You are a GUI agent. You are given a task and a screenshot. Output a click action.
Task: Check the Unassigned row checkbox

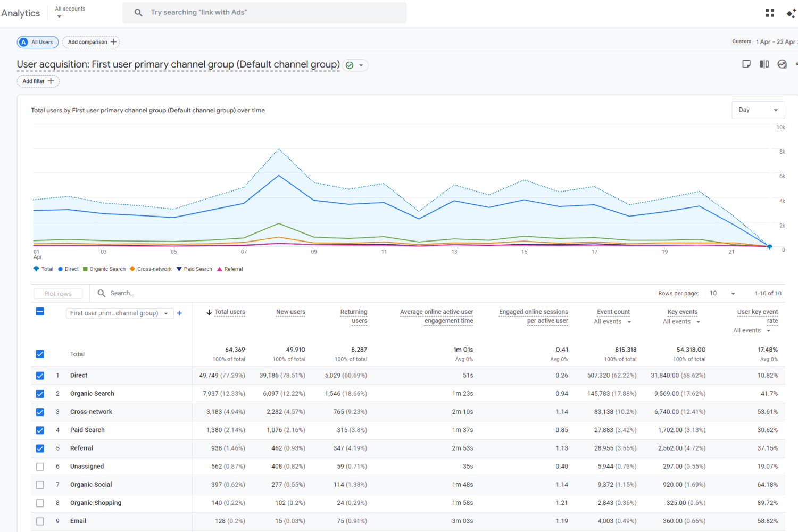(40, 467)
